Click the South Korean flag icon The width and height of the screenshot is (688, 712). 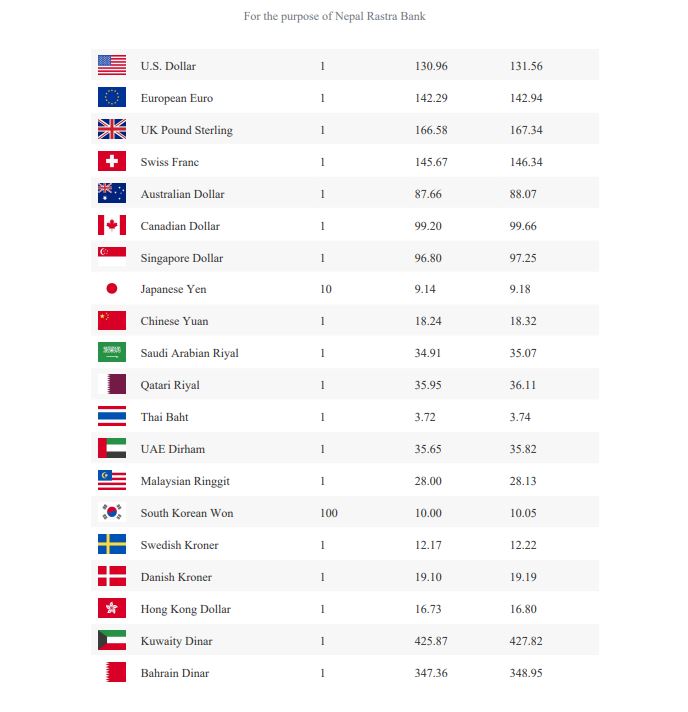click(112, 512)
